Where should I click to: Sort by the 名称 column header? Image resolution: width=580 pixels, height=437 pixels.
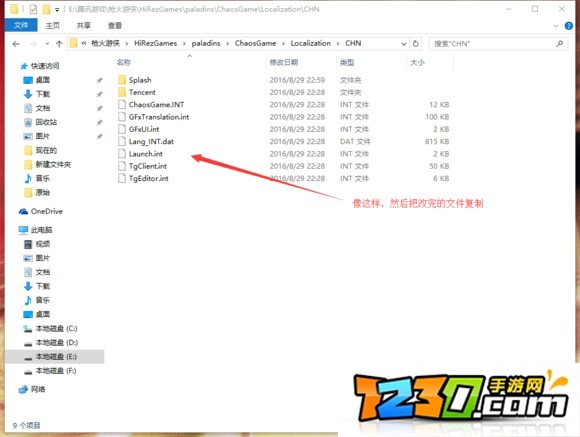(124, 62)
